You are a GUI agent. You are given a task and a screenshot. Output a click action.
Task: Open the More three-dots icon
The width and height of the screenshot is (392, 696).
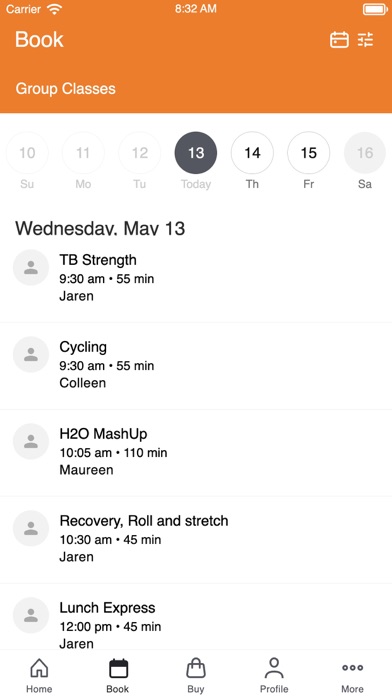pyautogui.click(x=352, y=668)
